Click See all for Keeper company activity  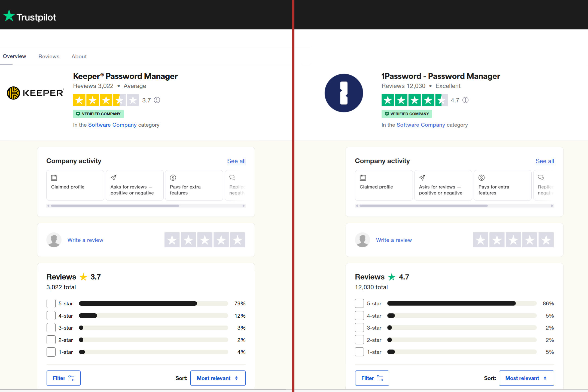tap(236, 160)
